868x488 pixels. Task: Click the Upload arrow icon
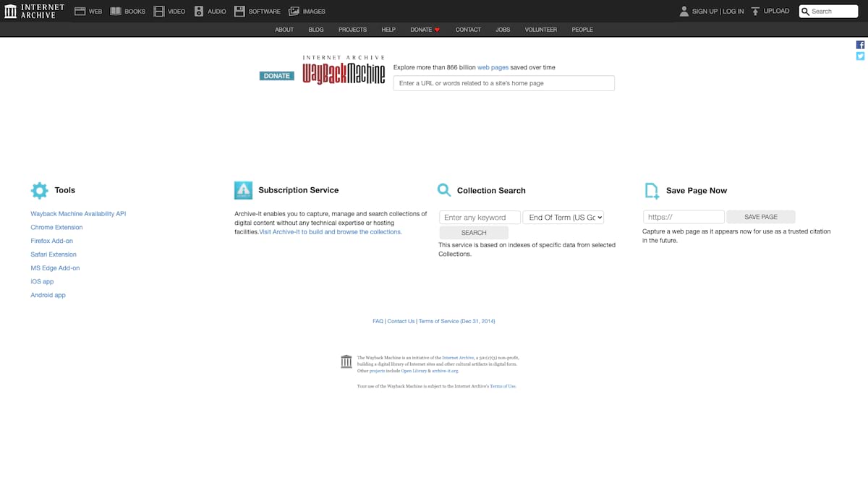[x=755, y=12]
